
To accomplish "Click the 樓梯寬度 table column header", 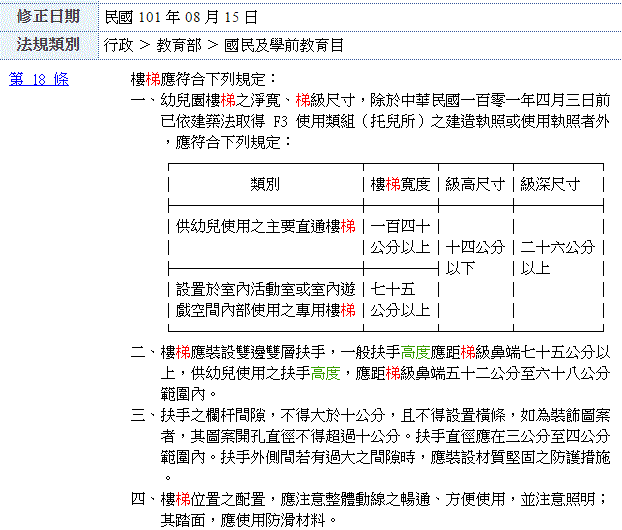I will [x=400, y=185].
